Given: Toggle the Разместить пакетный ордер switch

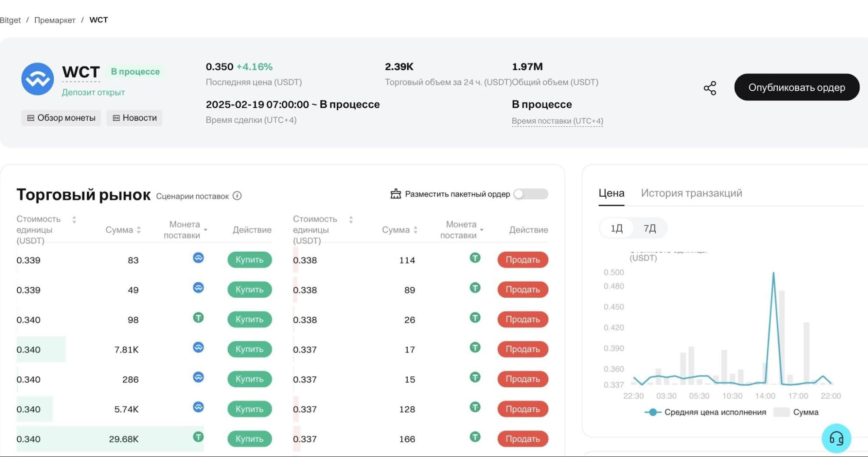Looking at the screenshot, I should (531, 194).
